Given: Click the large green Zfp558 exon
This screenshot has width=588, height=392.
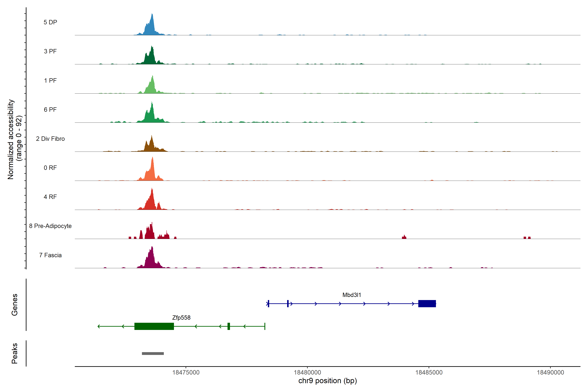Looking at the screenshot, I should (154, 326).
